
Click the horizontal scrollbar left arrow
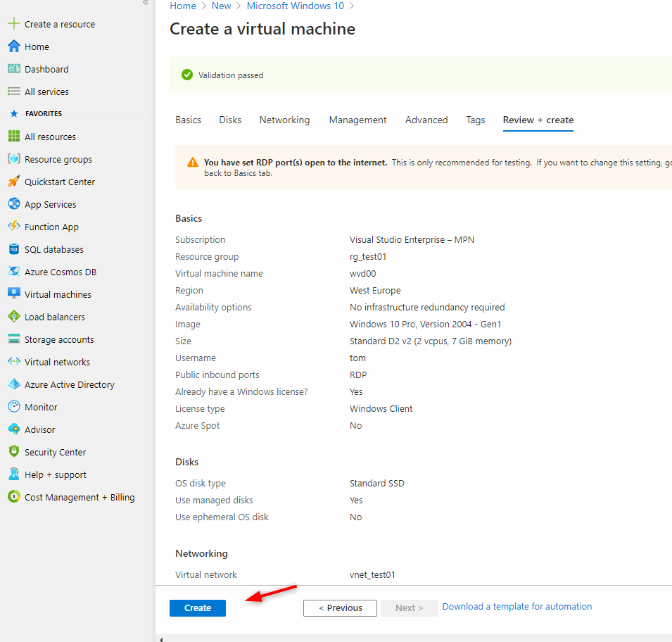pyautogui.click(x=161, y=639)
